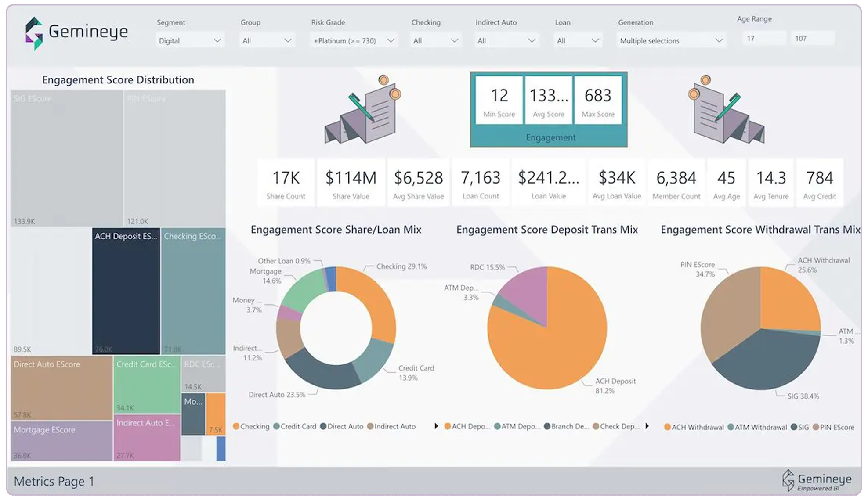Screen dimensions: 868x504
Task: Click the Gemineye Empowered BI footer logo
Action: (817, 481)
